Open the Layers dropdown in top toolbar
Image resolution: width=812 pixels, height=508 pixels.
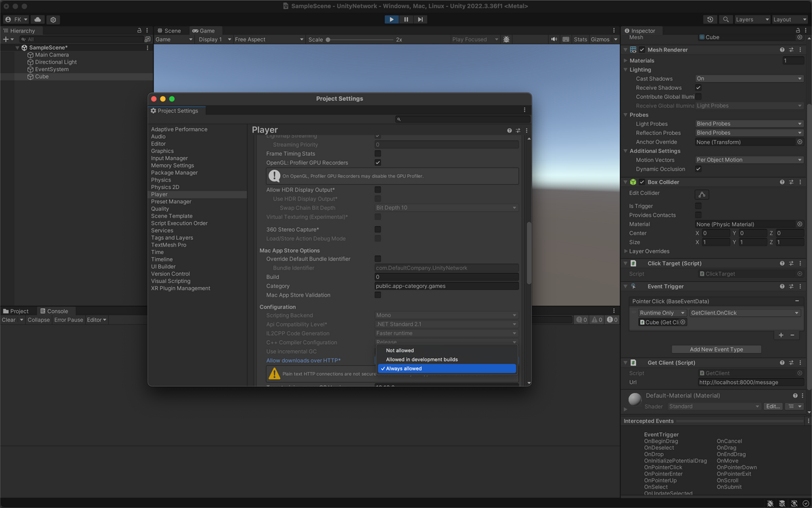[x=752, y=20]
